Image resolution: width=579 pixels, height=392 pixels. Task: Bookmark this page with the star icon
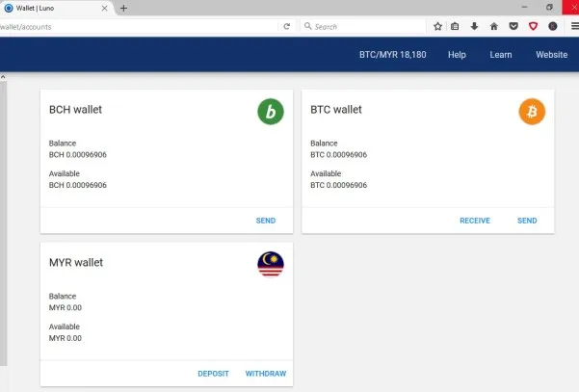(437, 26)
